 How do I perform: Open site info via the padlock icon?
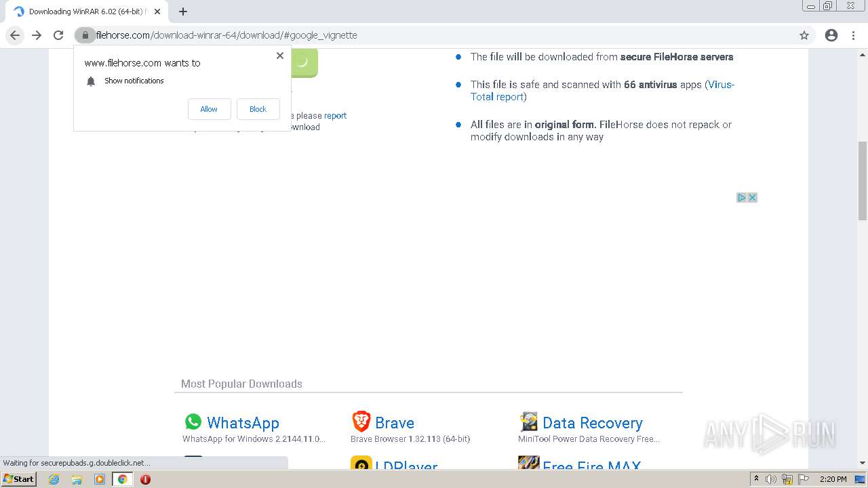(x=85, y=35)
